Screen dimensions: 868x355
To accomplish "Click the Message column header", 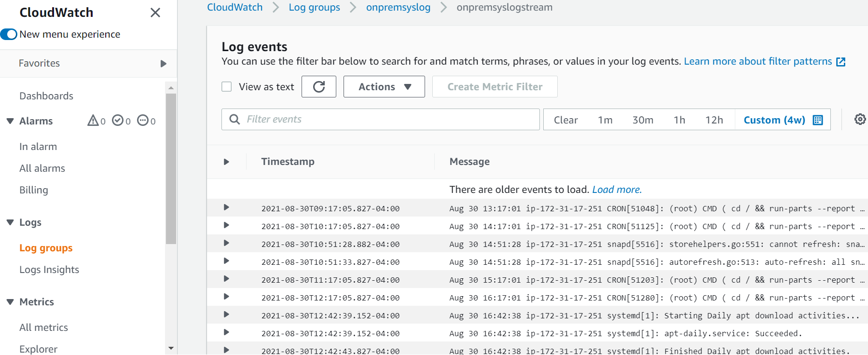I will pyautogui.click(x=469, y=162).
